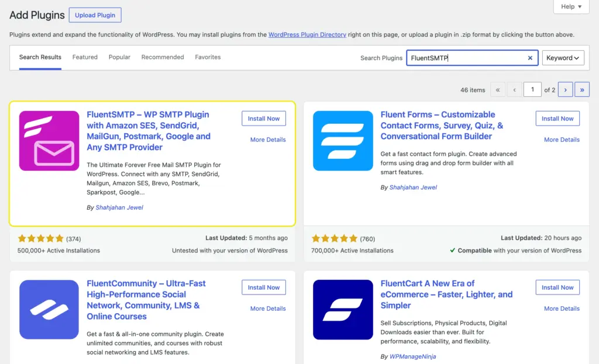
Task: View More Details for FluentCommunity
Action: coord(268,308)
